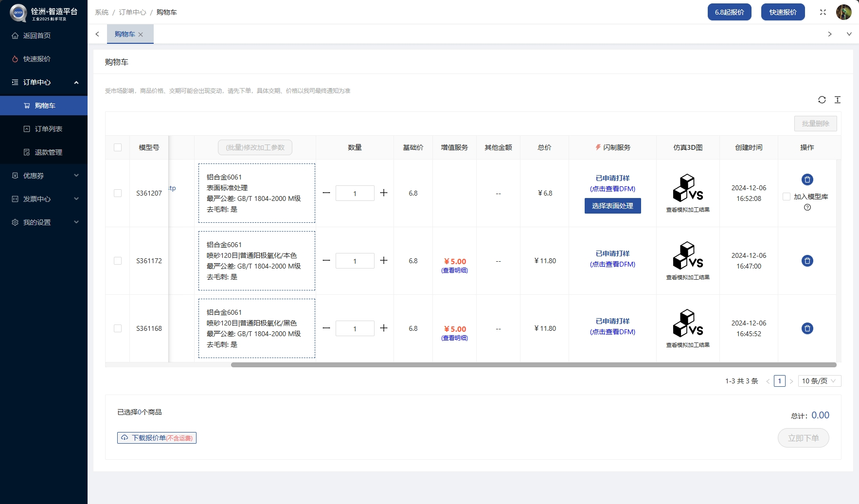This screenshot has height=504, width=859.
Task: Click the 选择表面处理 button
Action: tap(612, 206)
